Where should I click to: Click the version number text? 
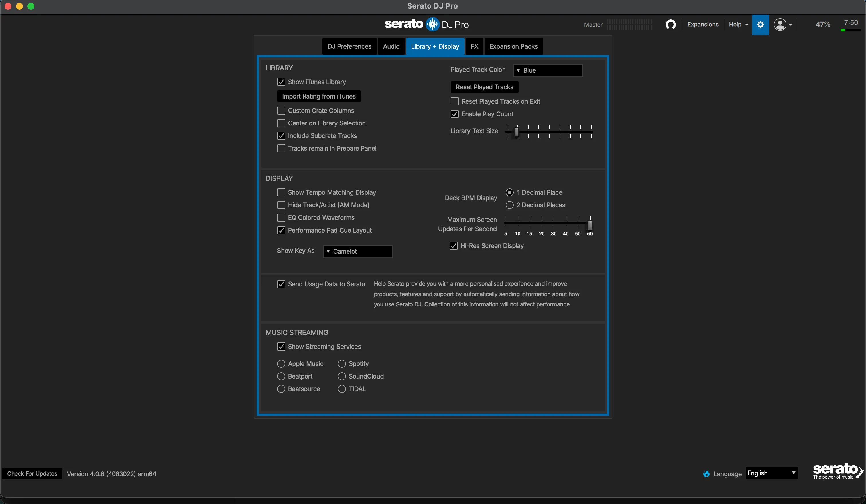[111, 474]
